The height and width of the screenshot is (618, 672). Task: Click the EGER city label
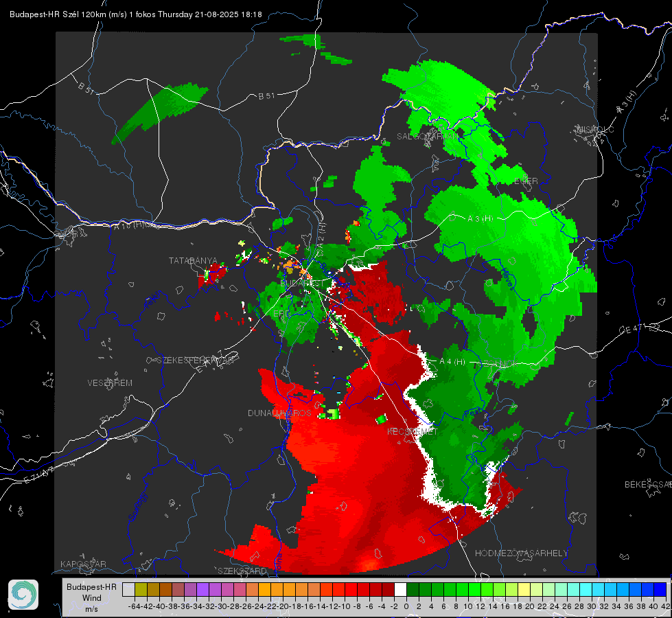(526, 181)
